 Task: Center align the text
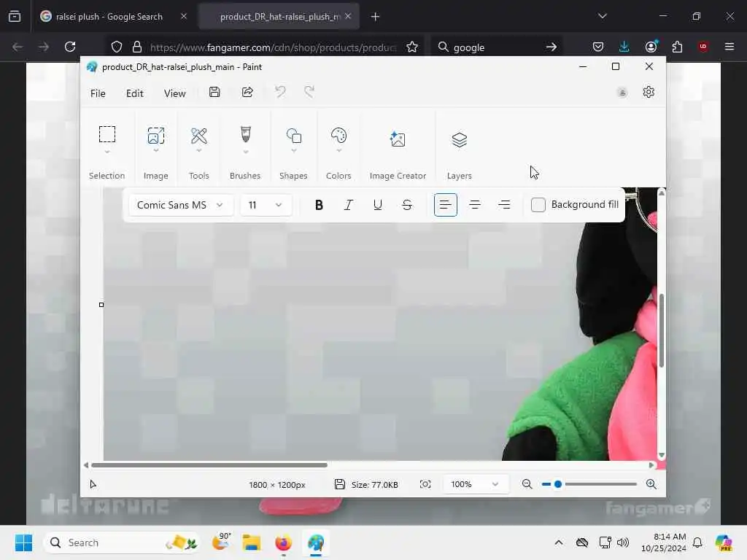click(475, 205)
